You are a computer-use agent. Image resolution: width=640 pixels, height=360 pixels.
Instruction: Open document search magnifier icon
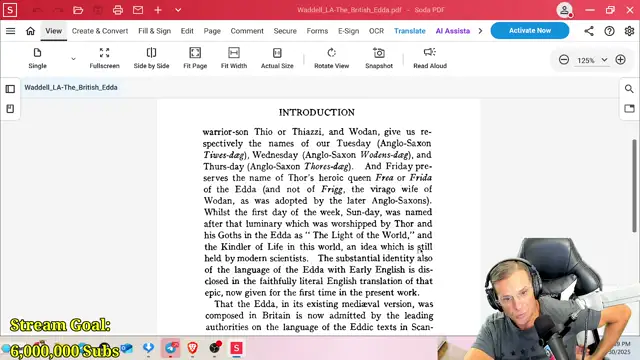pos(629,89)
